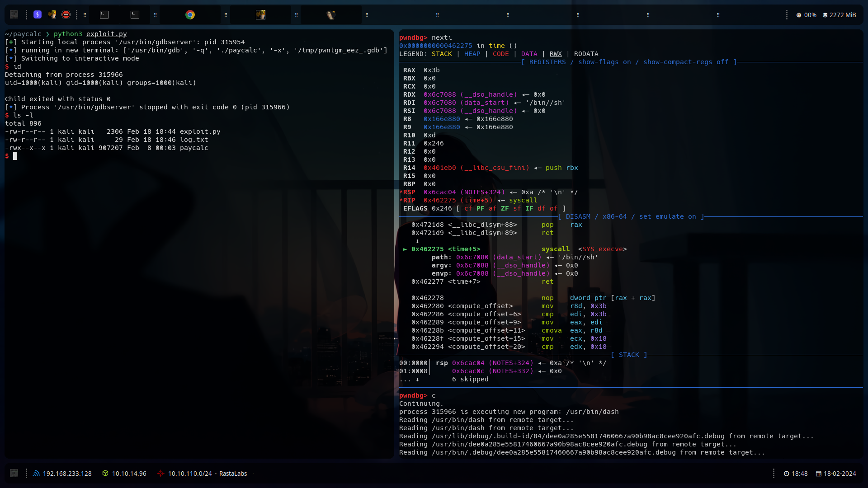Click the workspace separator dots after Chrome
The height and width of the screenshot is (488, 868).
226,15
